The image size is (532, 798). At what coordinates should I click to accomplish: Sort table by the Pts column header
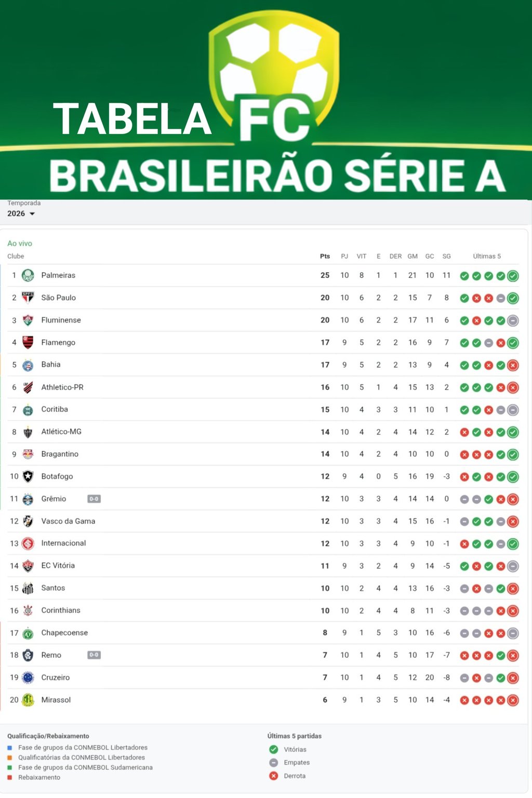click(325, 256)
